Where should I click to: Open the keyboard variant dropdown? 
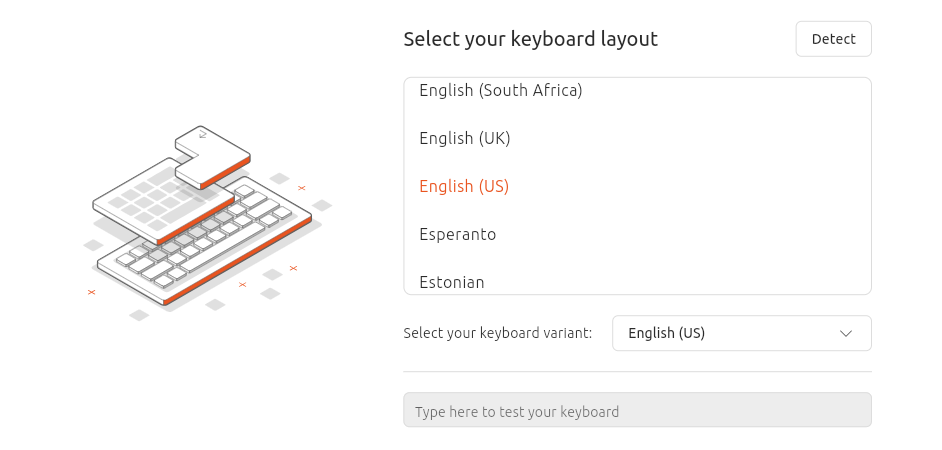click(740, 333)
